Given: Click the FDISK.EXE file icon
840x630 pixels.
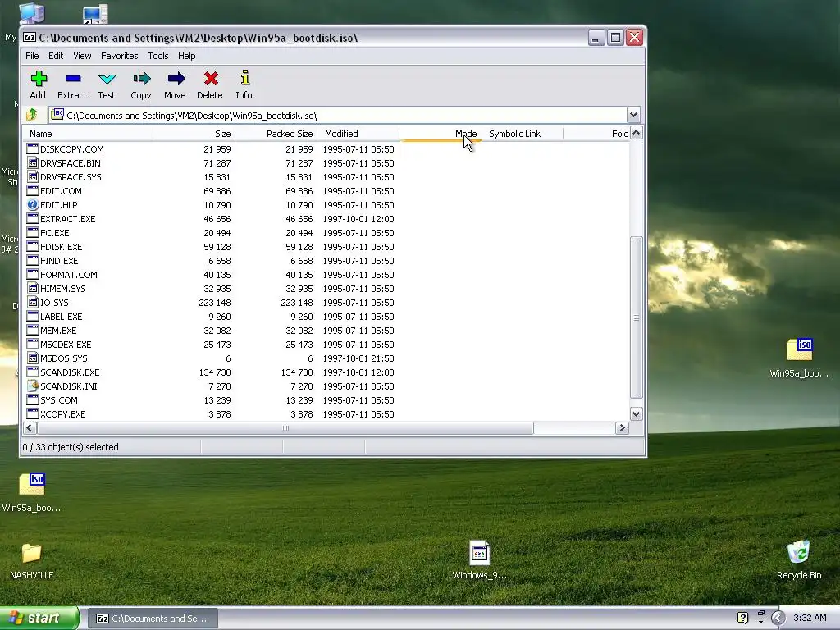Looking at the screenshot, I should click(33, 246).
